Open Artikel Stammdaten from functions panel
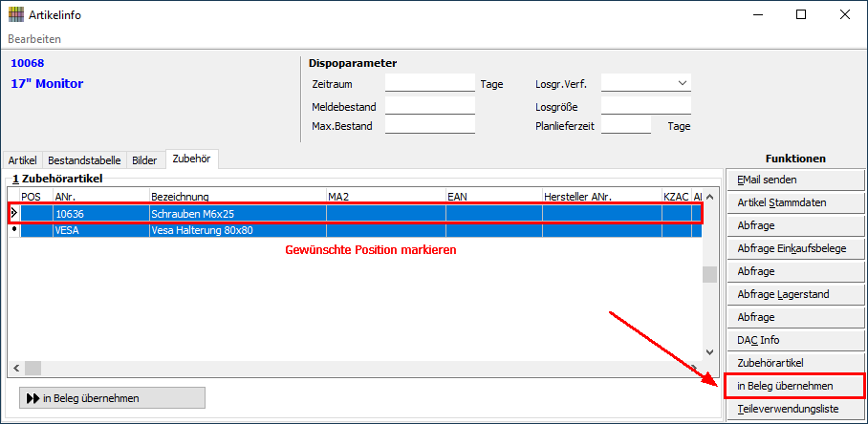 [x=794, y=202]
